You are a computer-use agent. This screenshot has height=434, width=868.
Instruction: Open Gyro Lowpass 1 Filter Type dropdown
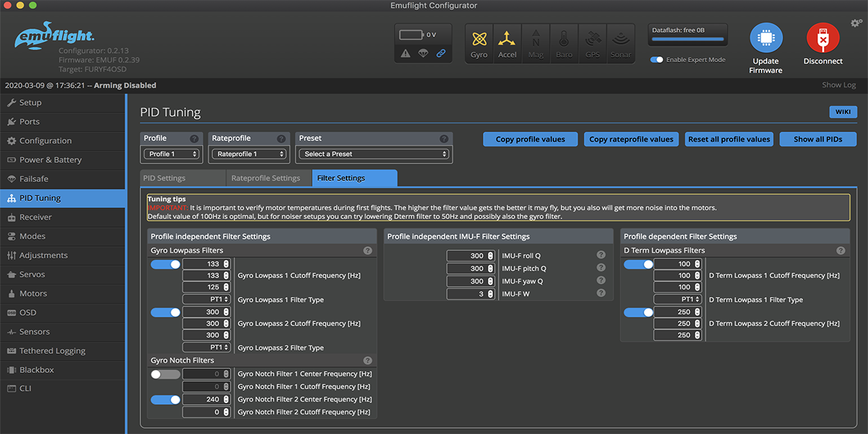[x=207, y=299]
